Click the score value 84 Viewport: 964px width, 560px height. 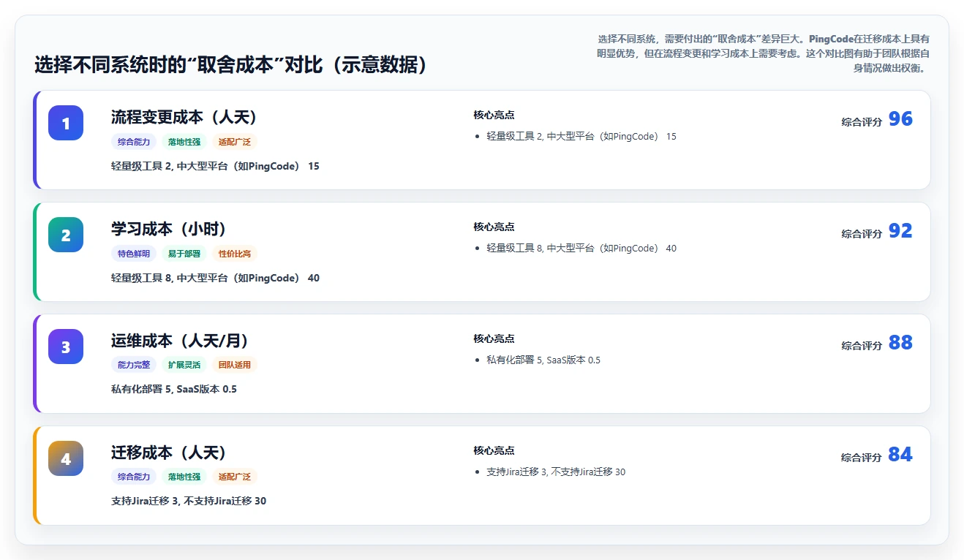(x=900, y=455)
